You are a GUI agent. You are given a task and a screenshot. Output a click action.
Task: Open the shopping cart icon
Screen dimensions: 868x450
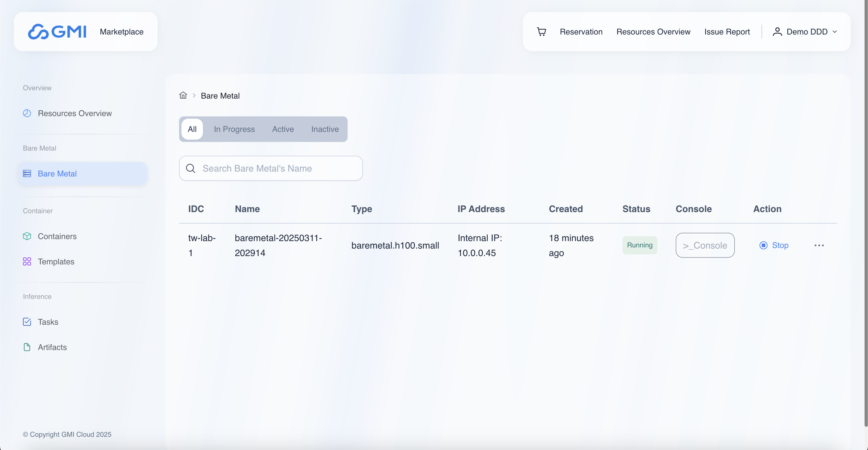[541, 32]
